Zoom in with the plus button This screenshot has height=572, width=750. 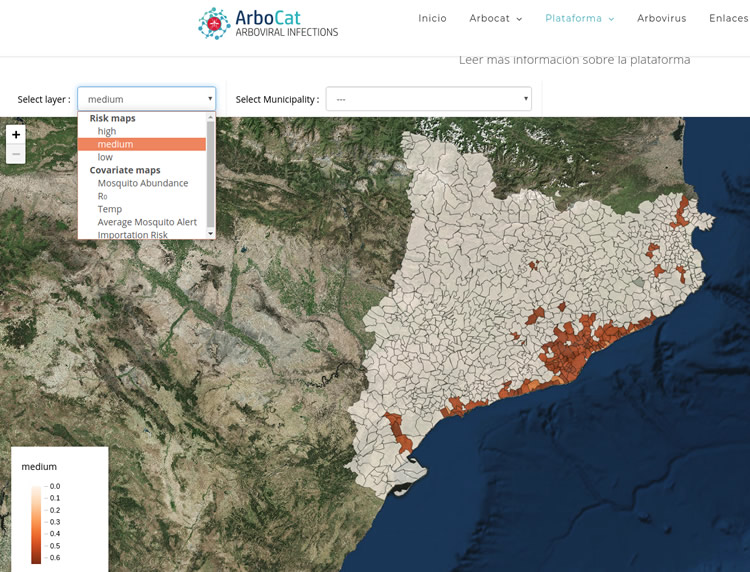click(16, 135)
